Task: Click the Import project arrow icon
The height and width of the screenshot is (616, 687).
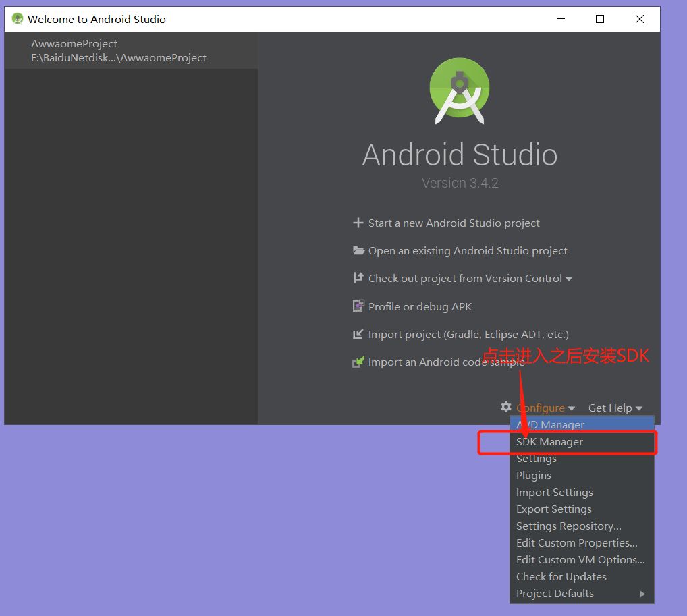Action: 358,334
